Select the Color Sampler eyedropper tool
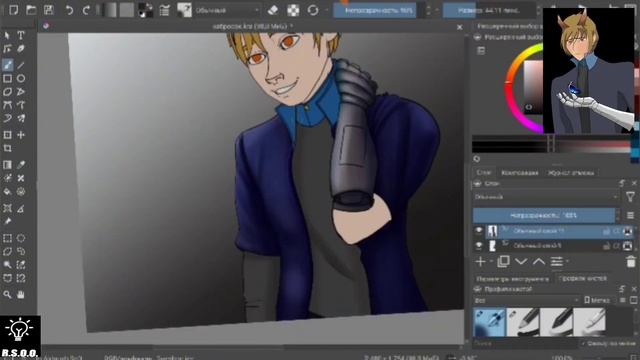 21,164
